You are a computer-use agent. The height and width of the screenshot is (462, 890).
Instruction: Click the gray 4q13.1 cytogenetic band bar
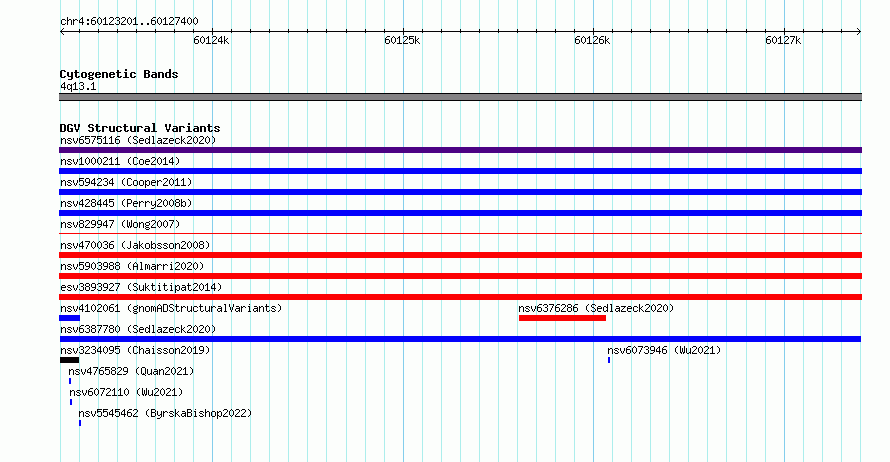pos(460,97)
